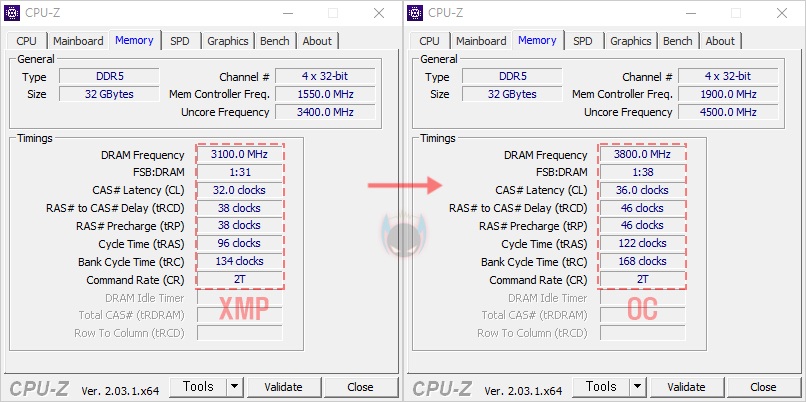The image size is (806, 402).
Task: Click the 1:38 FSB:DRAM value
Action: click(x=643, y=172)
